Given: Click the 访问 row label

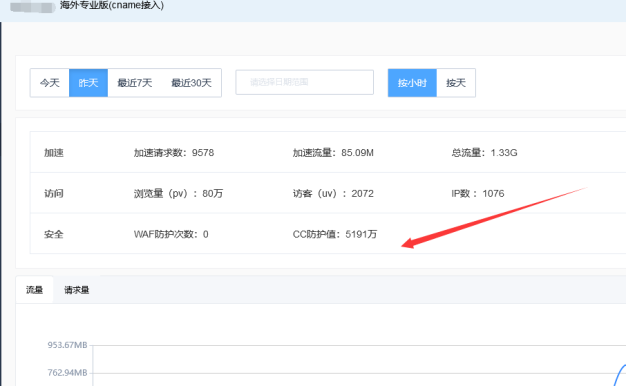Looking at the screenshot, I should [x=54, y=194].
